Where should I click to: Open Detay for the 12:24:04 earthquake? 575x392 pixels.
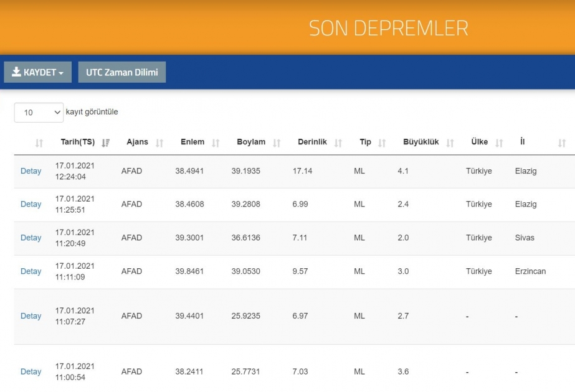click(31, 171)
